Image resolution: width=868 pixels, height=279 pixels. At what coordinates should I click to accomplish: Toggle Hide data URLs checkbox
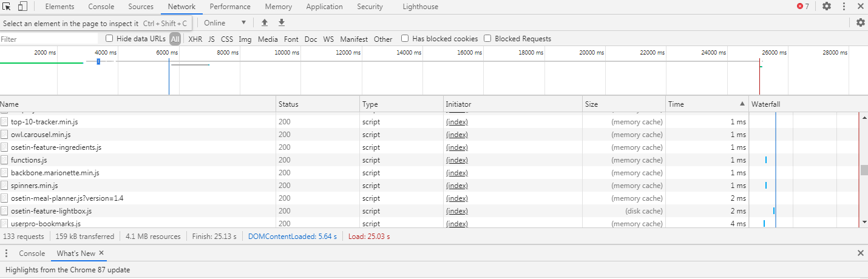(109, 38)
